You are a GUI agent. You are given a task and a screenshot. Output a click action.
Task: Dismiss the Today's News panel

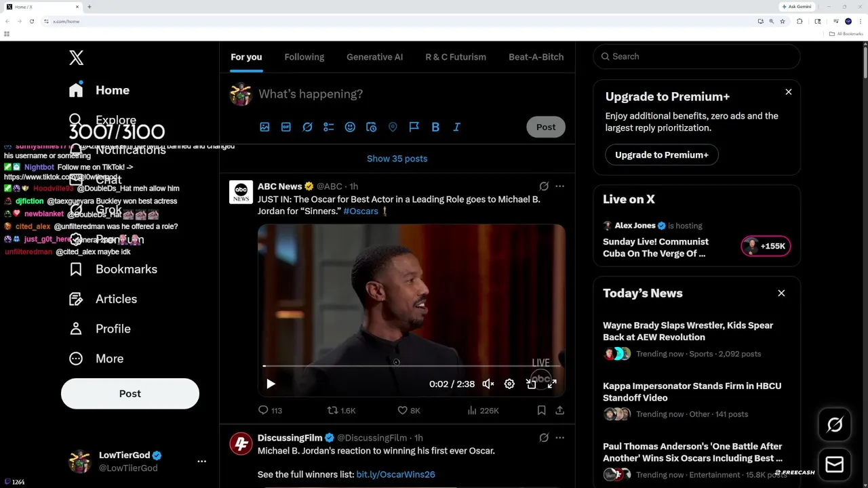[781, 293]
